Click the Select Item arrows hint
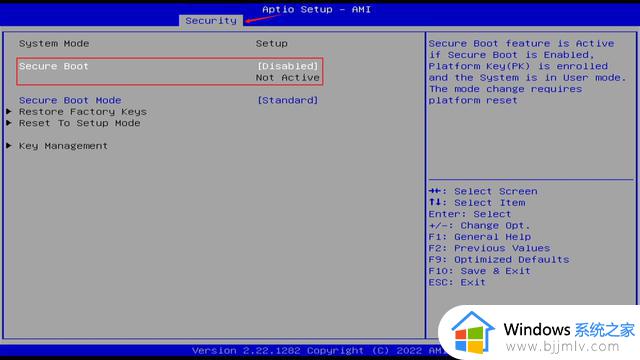 (x=477, y=202)
